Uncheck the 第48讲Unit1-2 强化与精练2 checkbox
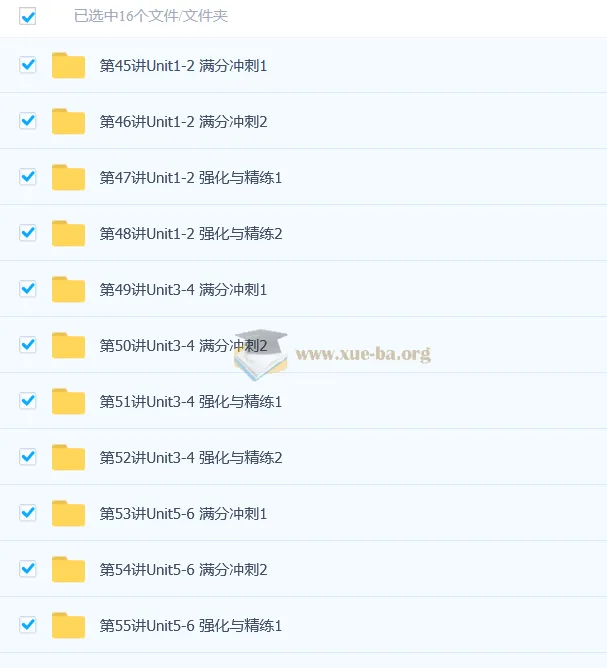 click(x=28, y=233)
